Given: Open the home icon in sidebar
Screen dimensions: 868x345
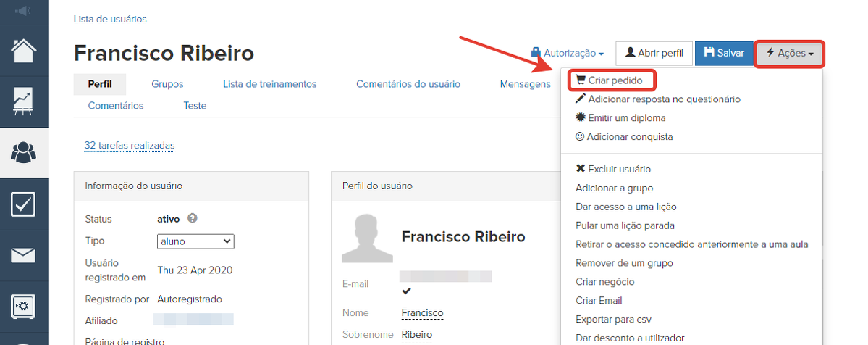Looking at the screenshot, I should [x=24, y=51].
